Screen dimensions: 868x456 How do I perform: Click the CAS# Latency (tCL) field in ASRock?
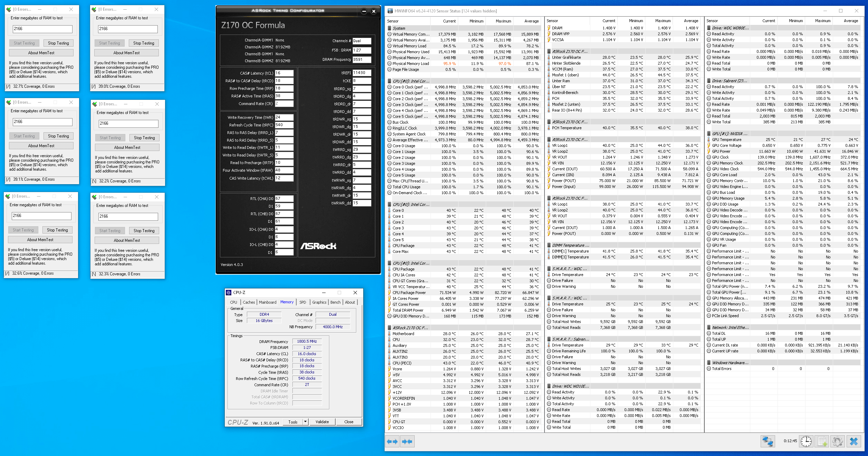284,73
